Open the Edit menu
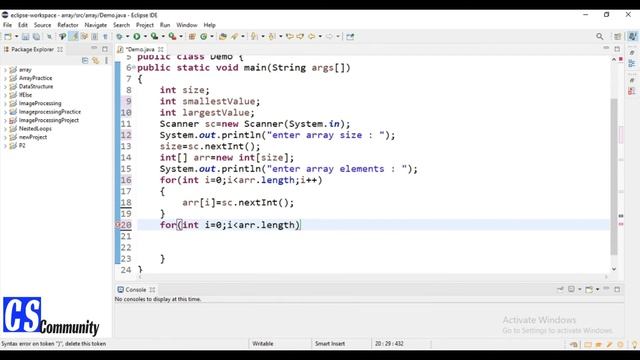This screenshot has height=360, width=640. point(23,25)
